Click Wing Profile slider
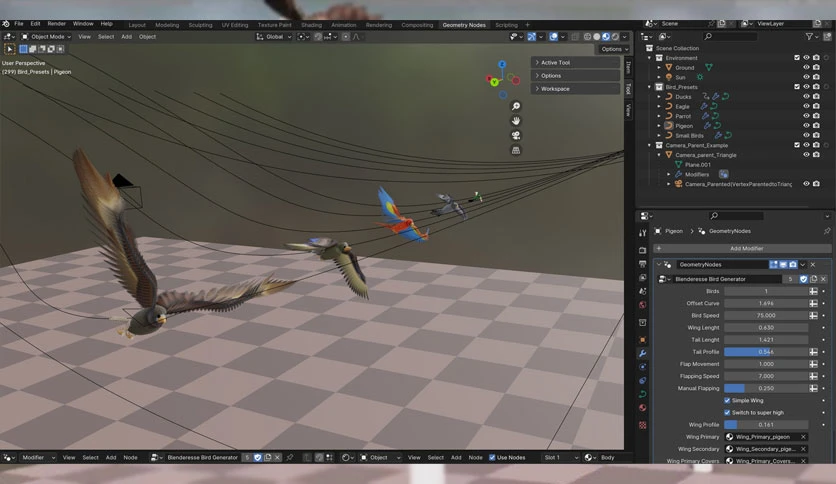Viewport: 836px width, 484px height. 766,425
